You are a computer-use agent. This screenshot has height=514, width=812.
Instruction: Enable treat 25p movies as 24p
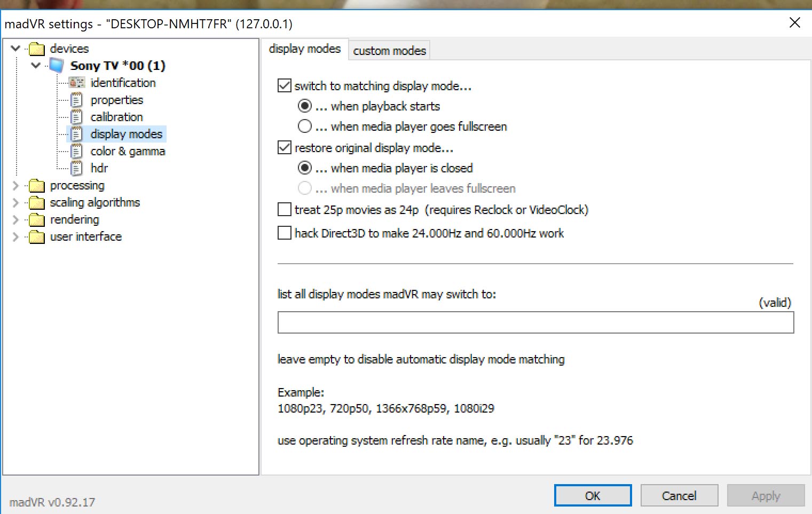(x=285, y=209)
